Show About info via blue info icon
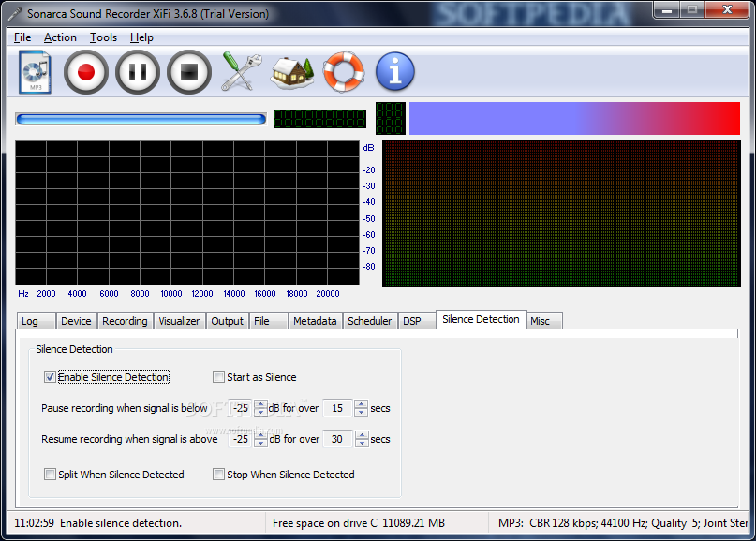Viewport: 756px width, 541px height. click(395, 72)
